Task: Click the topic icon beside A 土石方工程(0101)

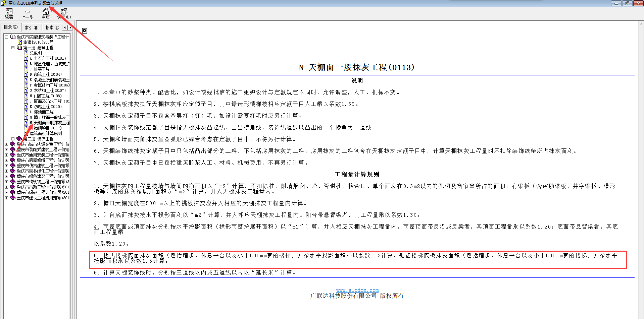Action: tap(26, 58)
